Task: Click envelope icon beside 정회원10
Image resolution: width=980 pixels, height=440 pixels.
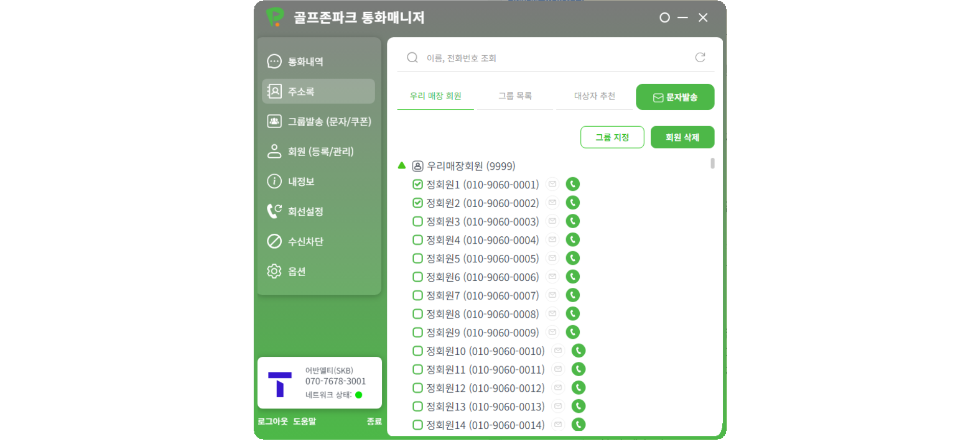Action: tap(558, 351)
